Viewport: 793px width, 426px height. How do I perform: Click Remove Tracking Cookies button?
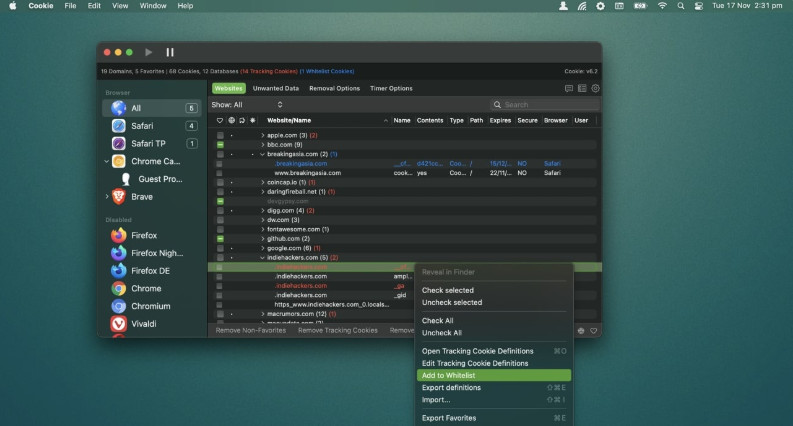(x=337, y=330)
